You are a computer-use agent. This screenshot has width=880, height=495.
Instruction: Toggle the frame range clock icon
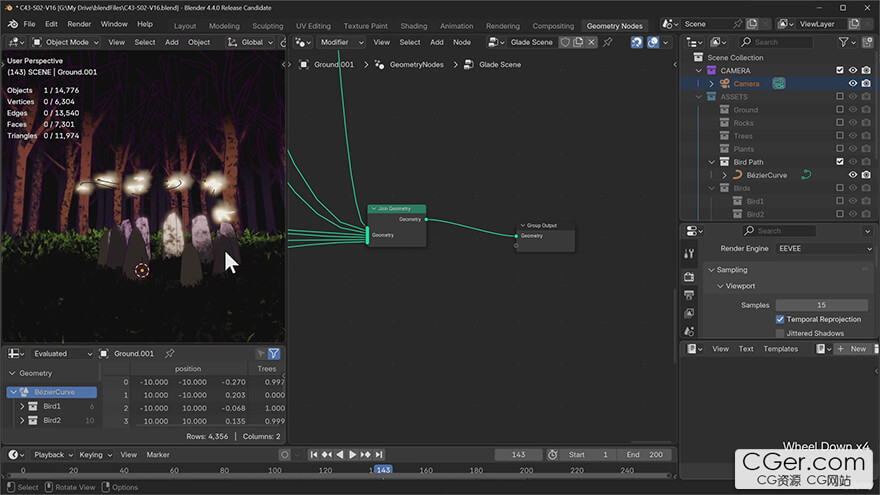(x=552, y=455)
